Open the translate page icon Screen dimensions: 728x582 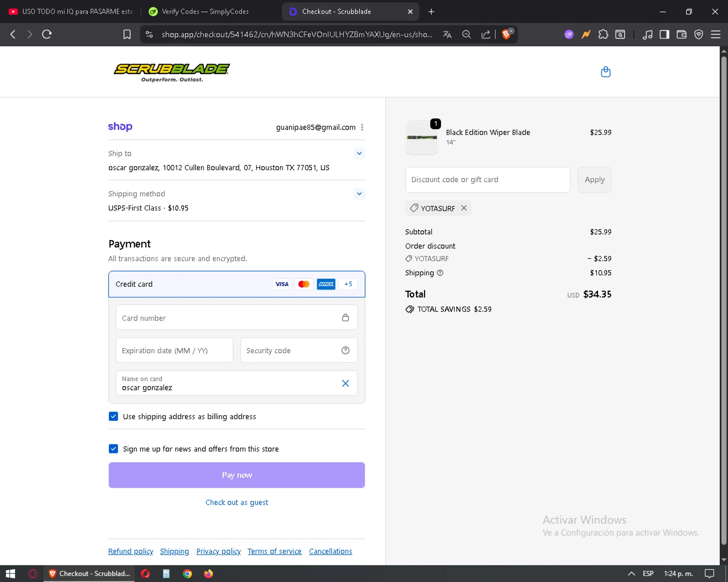click(x=447, y=34)
